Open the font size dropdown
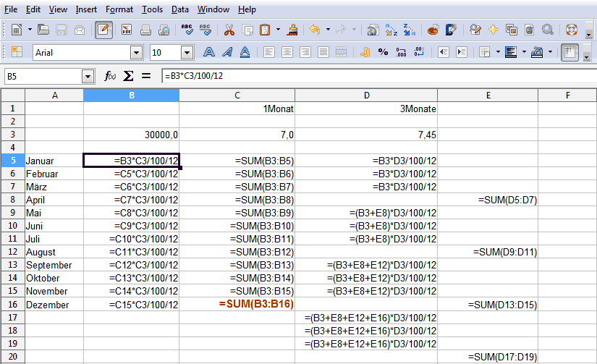This screenshot has width=597, height=364. point(187,53)
